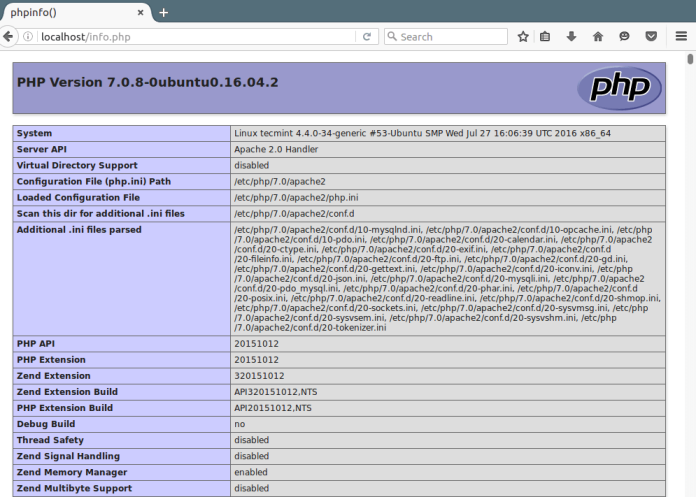This screenshot has width=696, height=497.
Task: Click Zend Memory Manager label
Action: [72, 472]
